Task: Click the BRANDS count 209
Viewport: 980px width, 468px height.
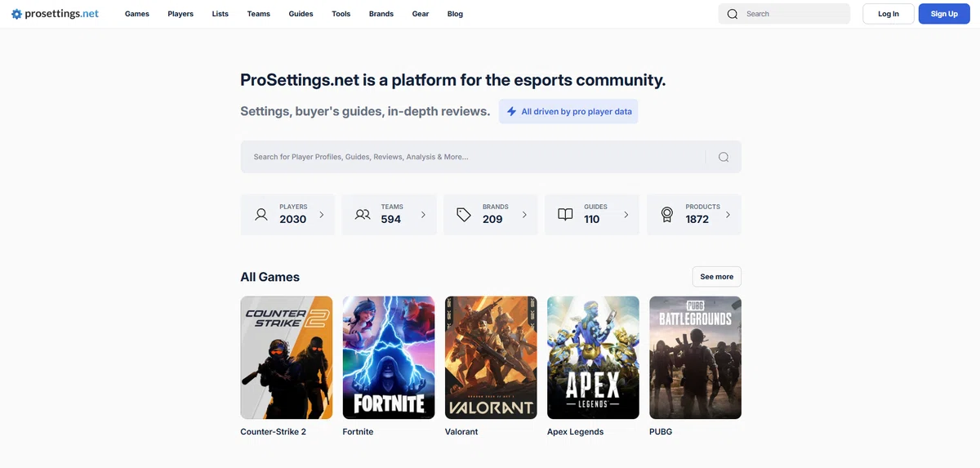Action: point(492,219)
